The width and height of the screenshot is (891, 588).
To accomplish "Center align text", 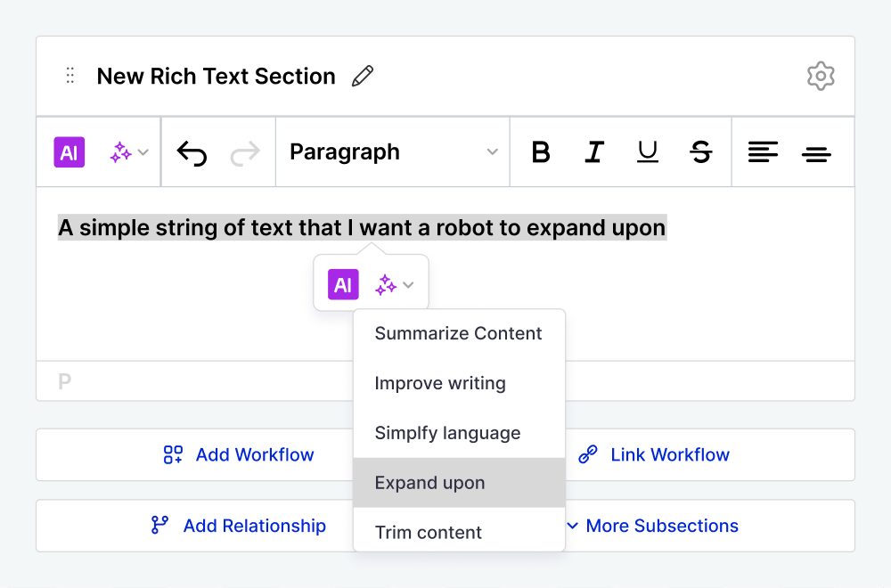I will 816,153.
